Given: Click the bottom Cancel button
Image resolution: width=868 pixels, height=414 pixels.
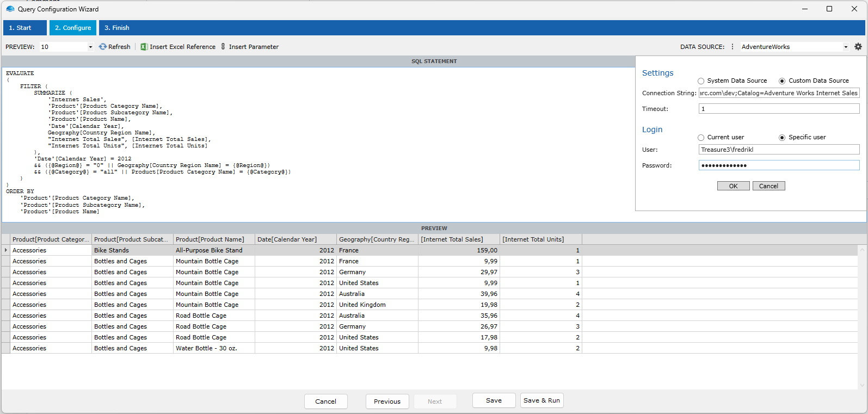Looking at the screenshot, I should [325, 401].
